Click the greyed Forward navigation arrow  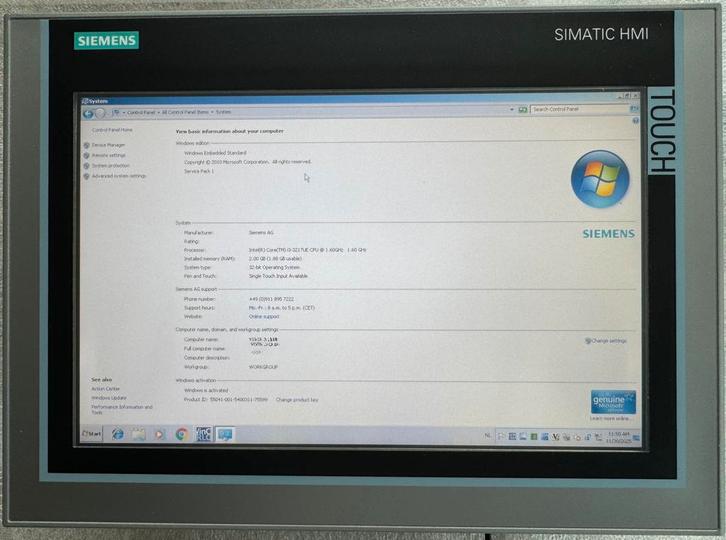coord(100,113)
